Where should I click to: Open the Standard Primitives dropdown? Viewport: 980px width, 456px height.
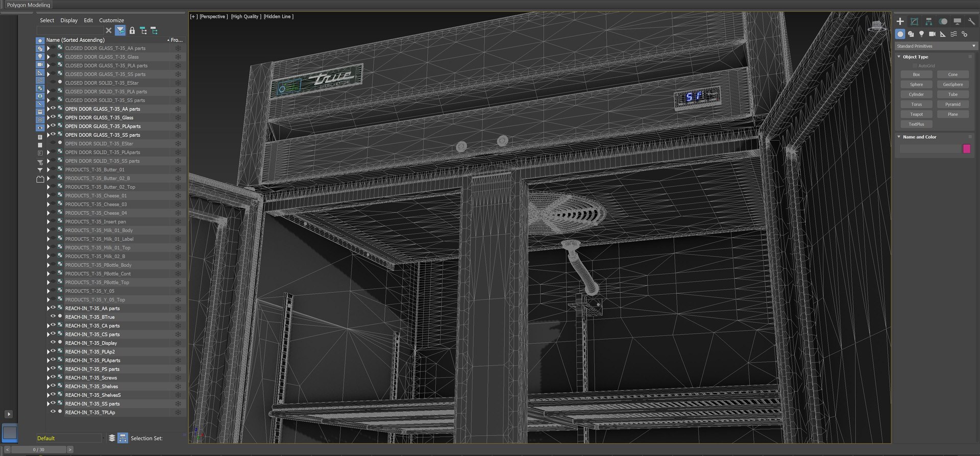coord(936,46)
